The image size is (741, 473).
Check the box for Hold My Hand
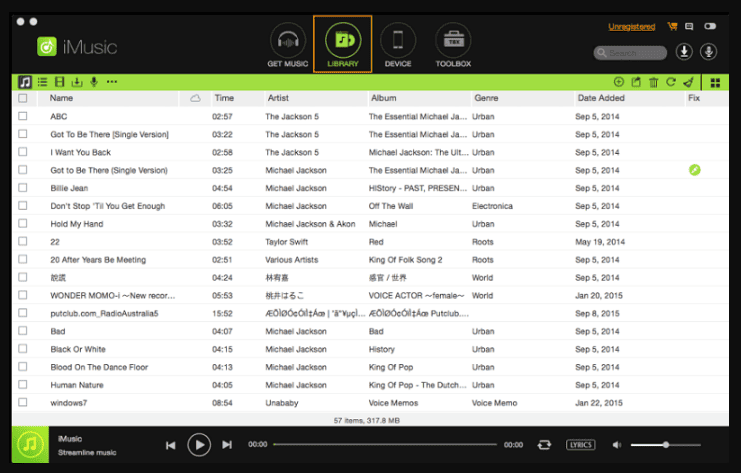22,223
